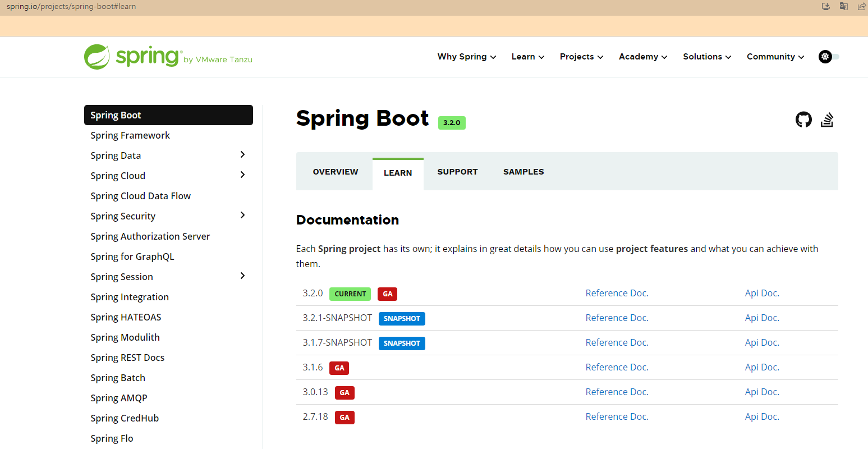Open Reference Doc. for version 3.0.13
The width and height of the screenshot is (868, 449).
point(617,392)
